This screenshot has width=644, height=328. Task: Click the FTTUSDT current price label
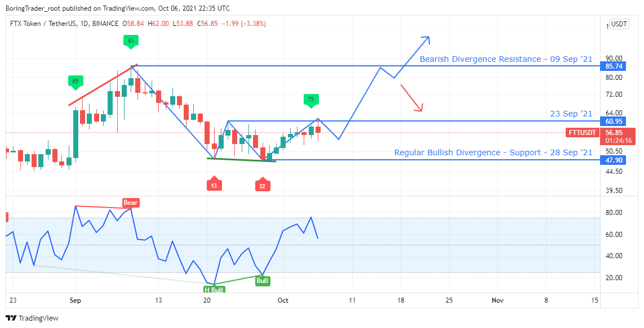[581, 133]
